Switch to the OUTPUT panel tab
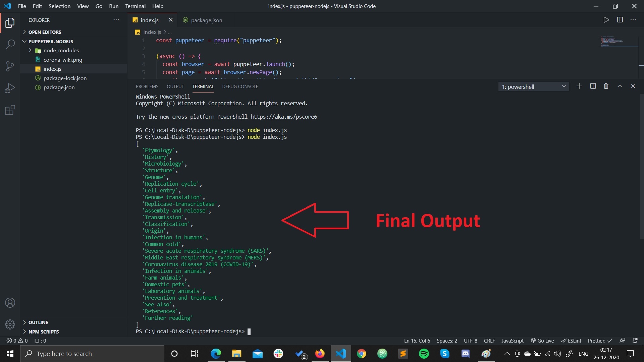The height and width of the screenshot is (362, 644). pyautogui.click(x=175, y=86)
